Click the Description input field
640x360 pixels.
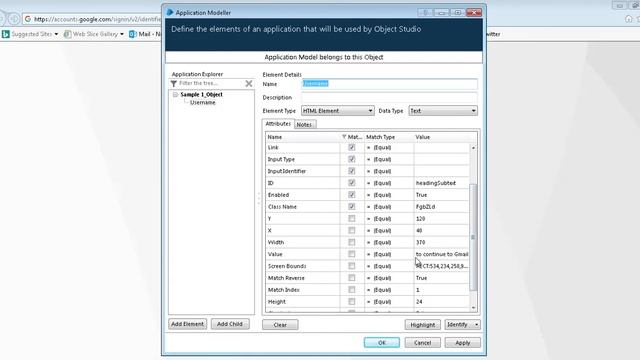389,98
